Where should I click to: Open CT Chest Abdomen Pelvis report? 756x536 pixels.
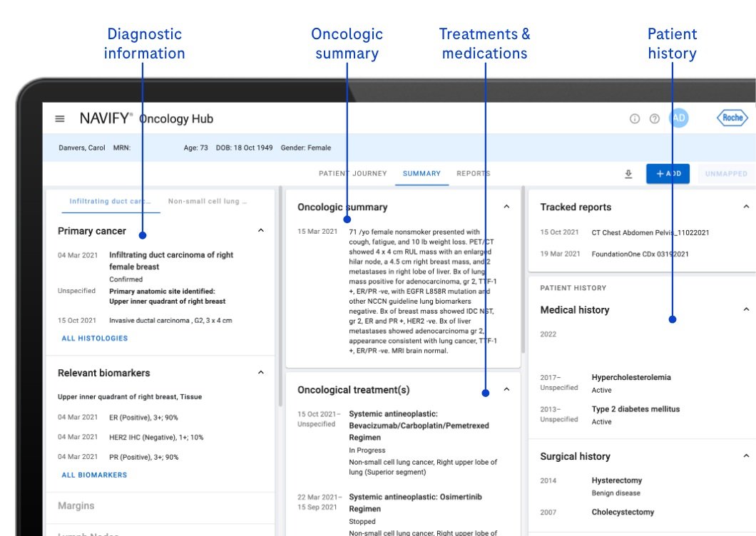tap(650, 232)
